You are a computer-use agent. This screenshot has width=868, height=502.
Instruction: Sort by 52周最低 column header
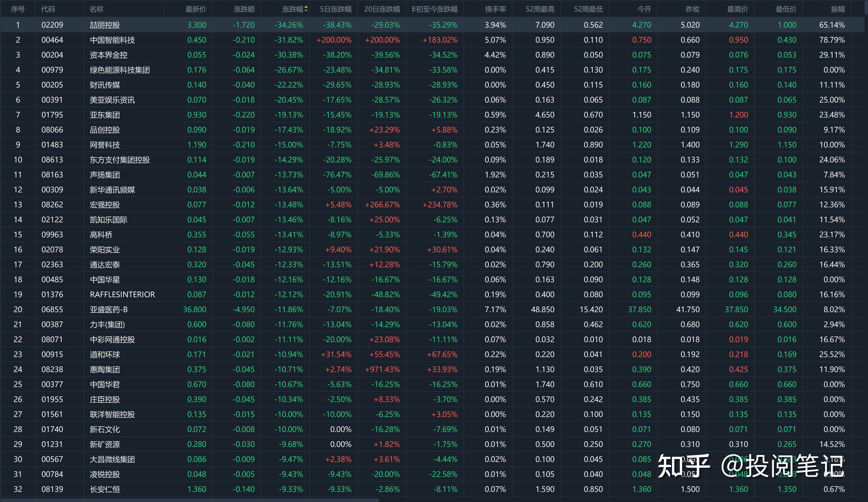[588, 9]
